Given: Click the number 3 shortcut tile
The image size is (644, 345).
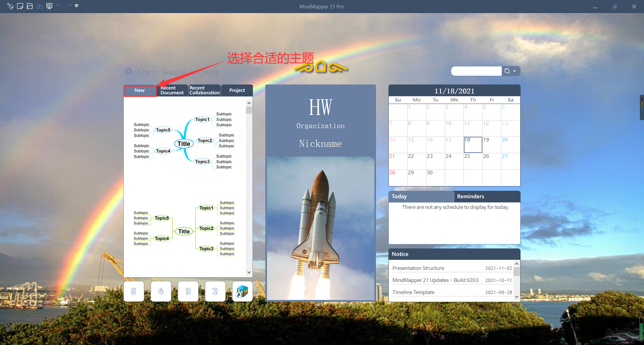Looking at the screenshot, I should 188,291.
